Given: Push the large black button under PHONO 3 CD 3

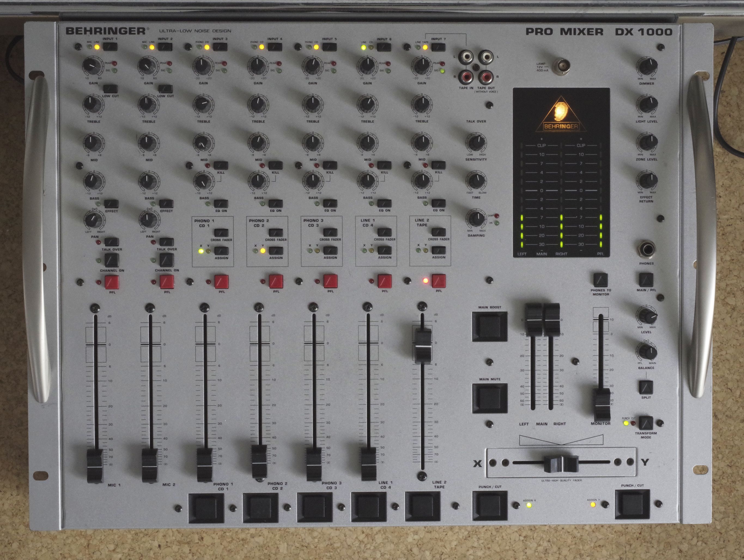Looking at the screenshot, I should tap(314, 507).
